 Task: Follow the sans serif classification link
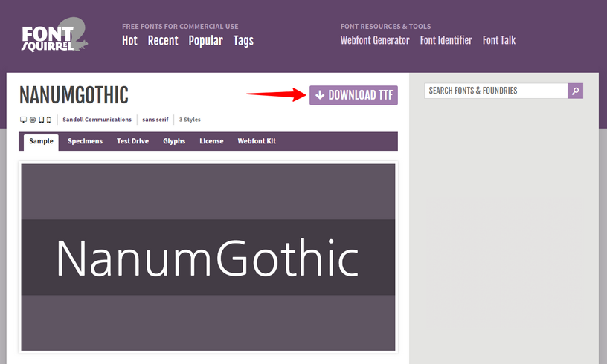click(x=155, y=120)
